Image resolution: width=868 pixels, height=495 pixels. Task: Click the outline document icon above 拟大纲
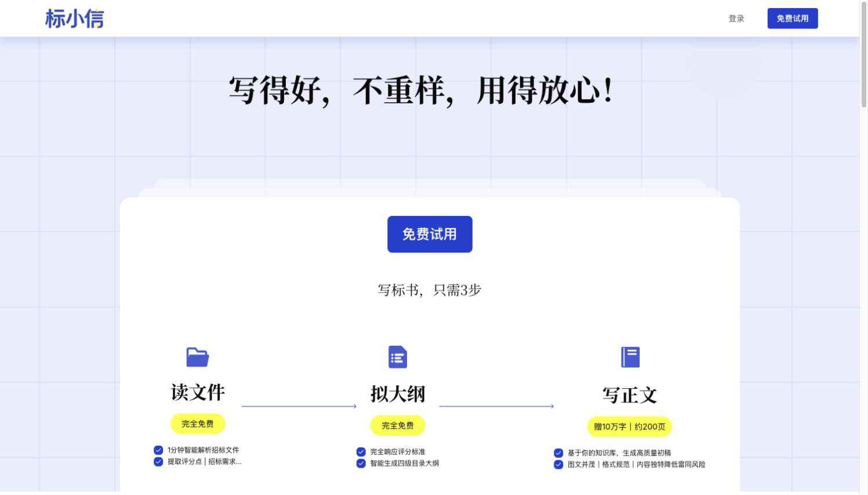[x=398, y=357]
